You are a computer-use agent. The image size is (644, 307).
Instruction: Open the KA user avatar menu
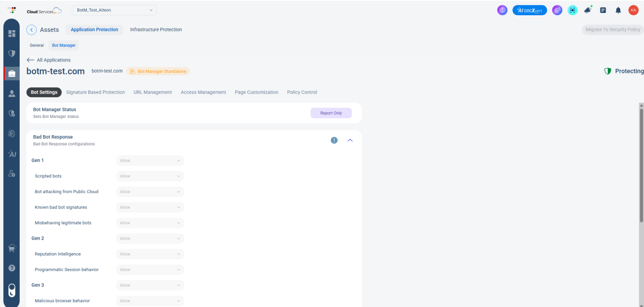click(x=634, y=10)
